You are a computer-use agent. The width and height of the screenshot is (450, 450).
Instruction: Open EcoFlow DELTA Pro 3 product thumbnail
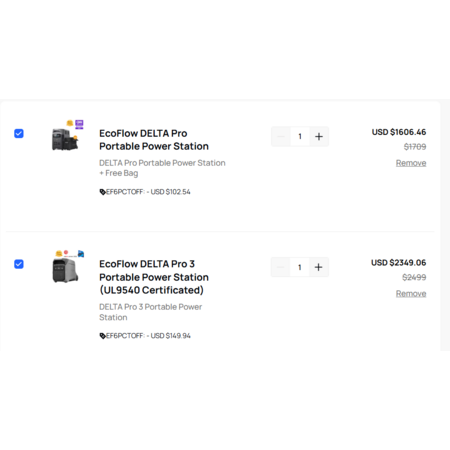68,266
